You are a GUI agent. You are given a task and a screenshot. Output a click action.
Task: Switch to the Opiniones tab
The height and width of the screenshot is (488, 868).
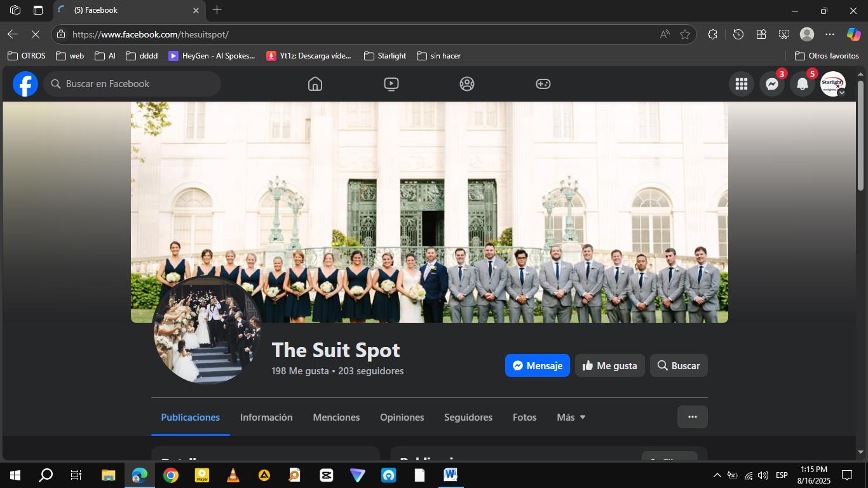402,417
